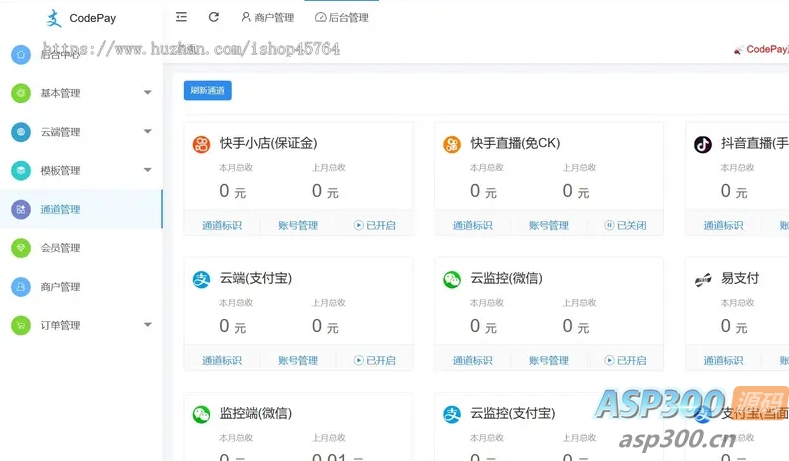The height and width of the screenshot is (461, 789).
Task: Expand the 订单管理 submenu arrow
Action: click(147, 325)
